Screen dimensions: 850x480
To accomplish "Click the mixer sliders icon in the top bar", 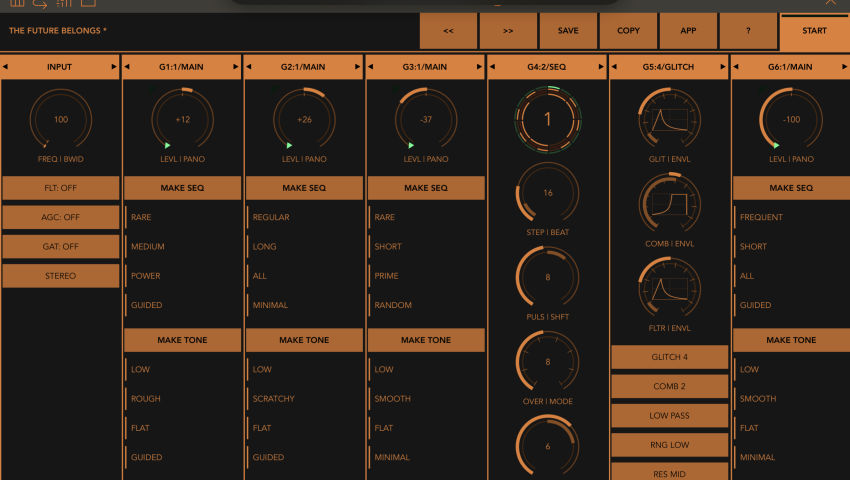I will (x=64, y=3).
